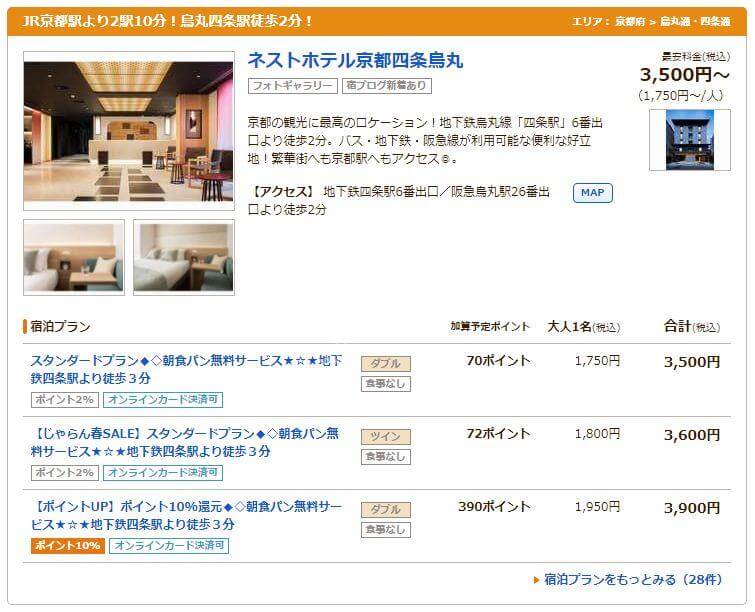Click per-adult price 1,950円

[597, 507]
